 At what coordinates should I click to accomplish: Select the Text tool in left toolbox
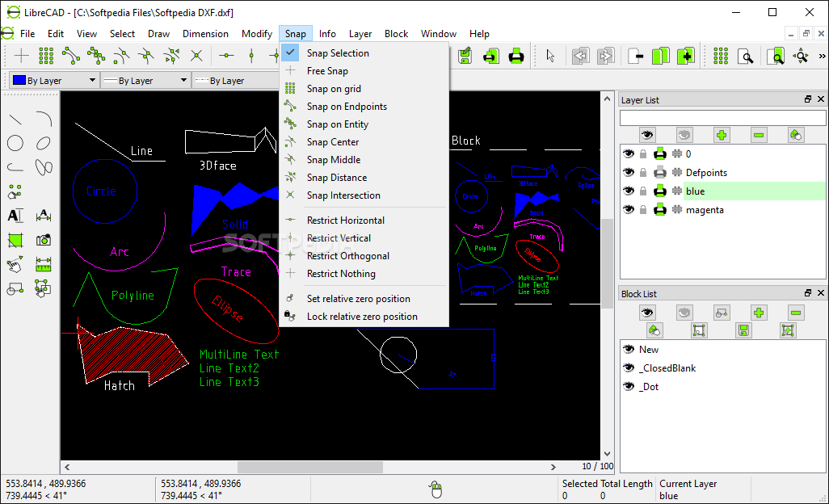[15, 216]
